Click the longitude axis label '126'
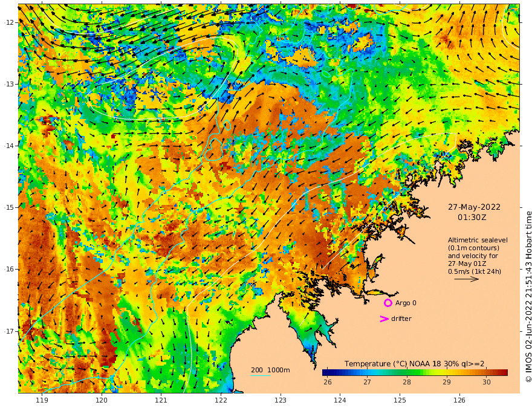This screenshot has width=532, height=411. tap(459, 401)
